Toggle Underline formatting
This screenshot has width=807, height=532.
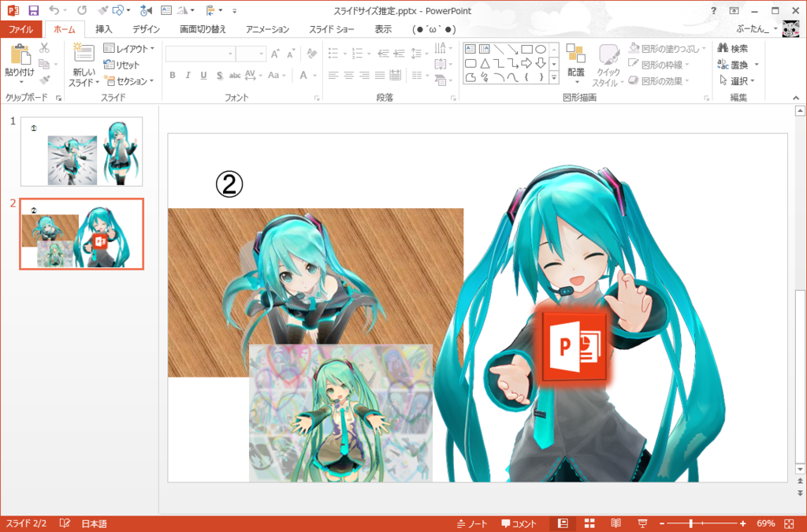click(x=204, y=75)
